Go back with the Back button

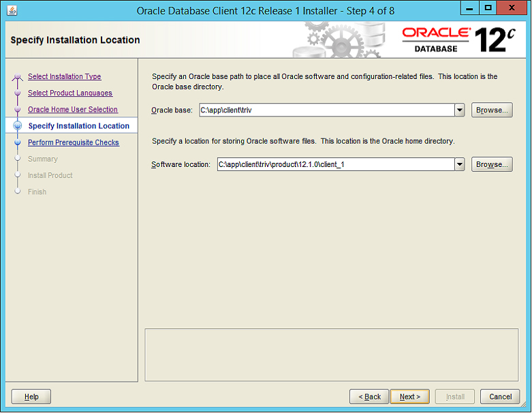(x=369, y=397)
